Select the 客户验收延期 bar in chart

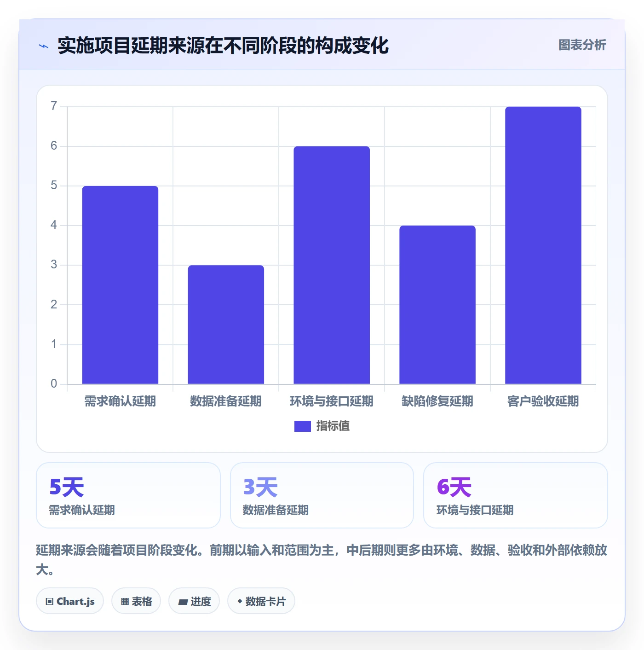point(543,245)
